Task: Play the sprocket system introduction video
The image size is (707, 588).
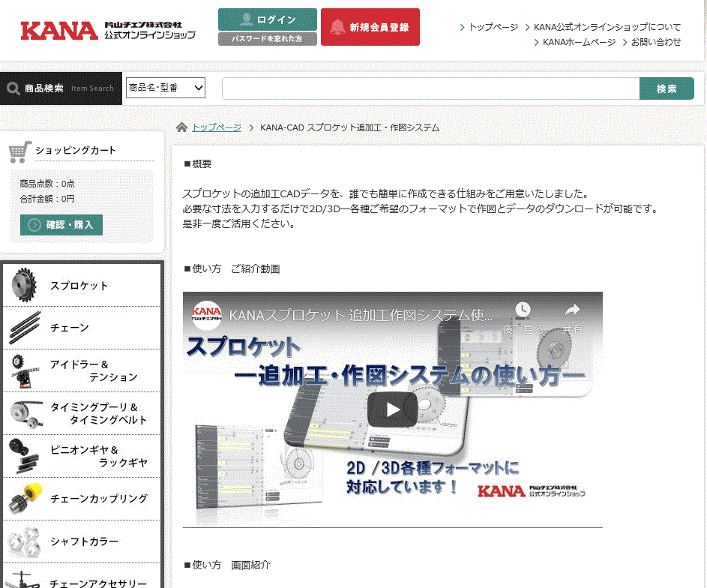Action: [392, 409]
